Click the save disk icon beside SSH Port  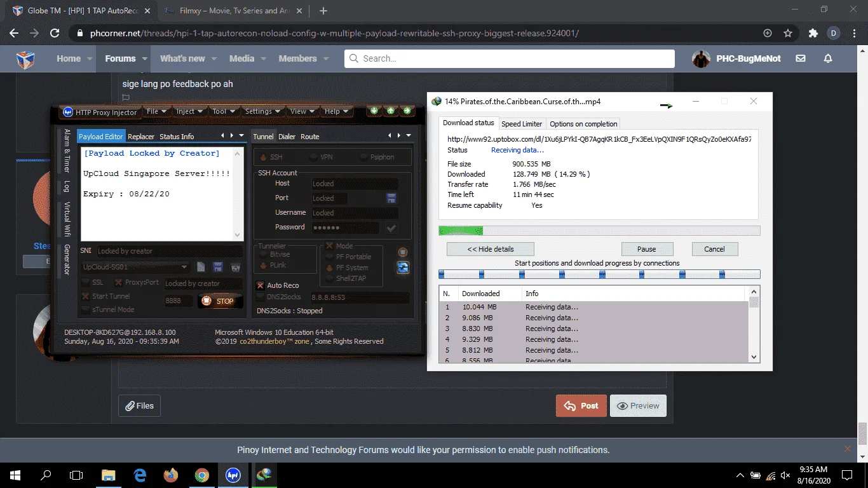[x=391, y=198]
